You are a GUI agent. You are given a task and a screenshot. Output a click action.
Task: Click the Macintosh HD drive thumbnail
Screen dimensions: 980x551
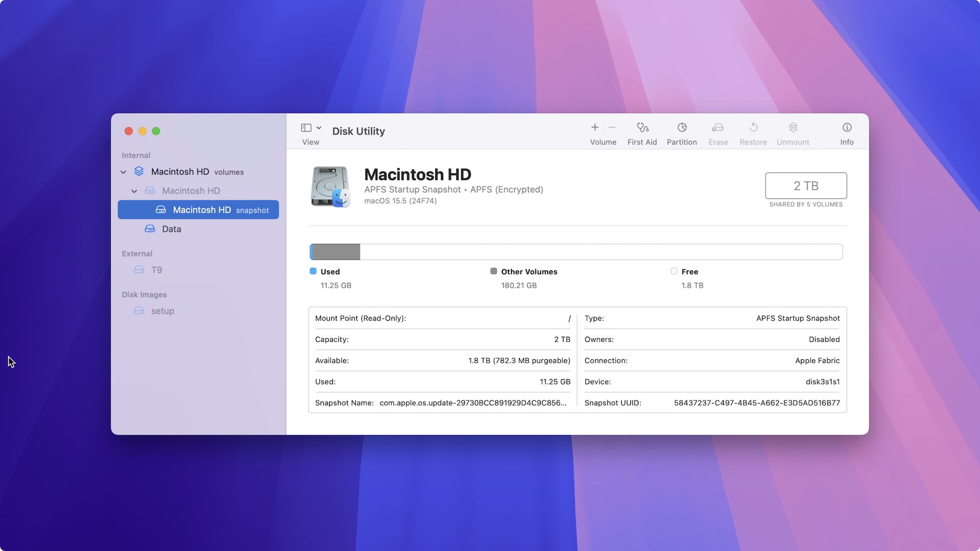(x=330, y=187)
